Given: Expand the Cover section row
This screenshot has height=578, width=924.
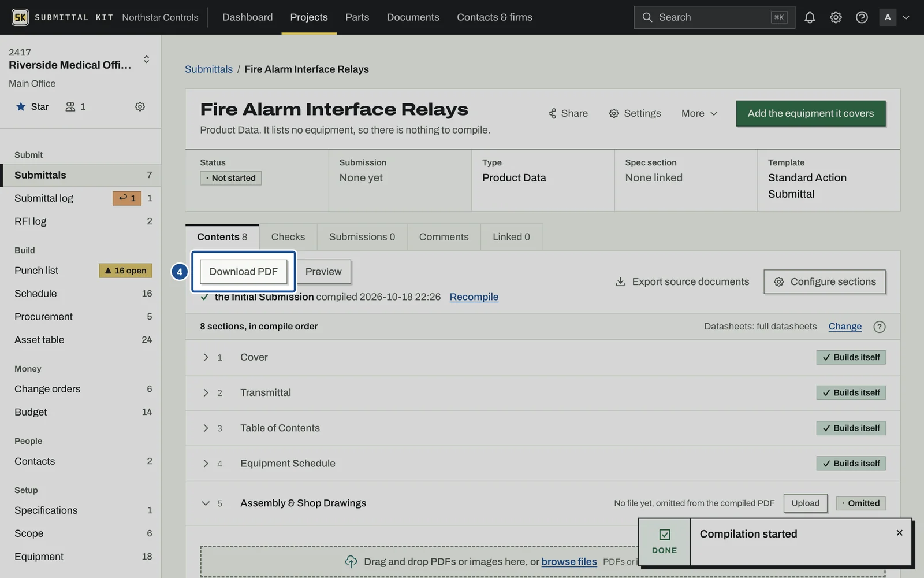Looking at the screenshot, I should point(542,357).
